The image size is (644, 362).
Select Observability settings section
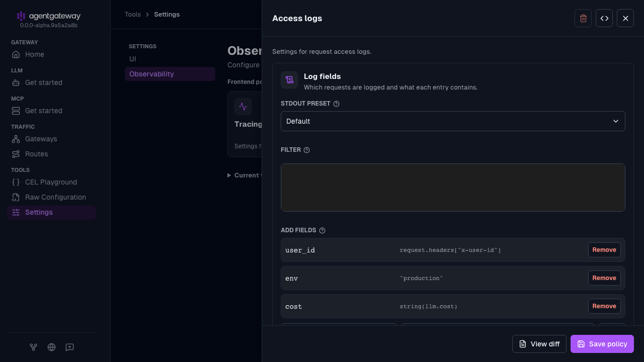click(x=170, y=74)
